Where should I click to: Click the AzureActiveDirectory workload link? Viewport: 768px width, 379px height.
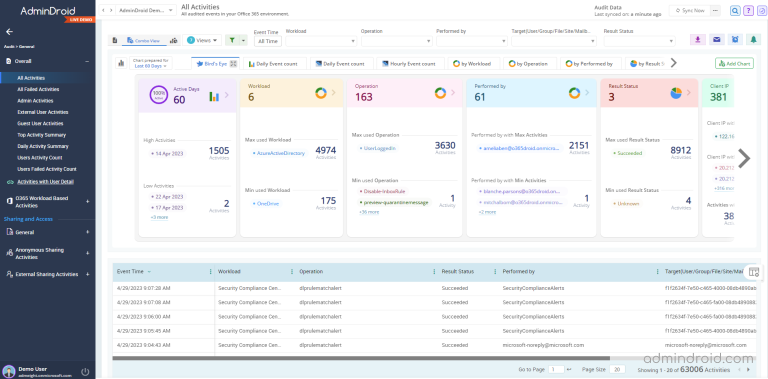click(280, 153)
